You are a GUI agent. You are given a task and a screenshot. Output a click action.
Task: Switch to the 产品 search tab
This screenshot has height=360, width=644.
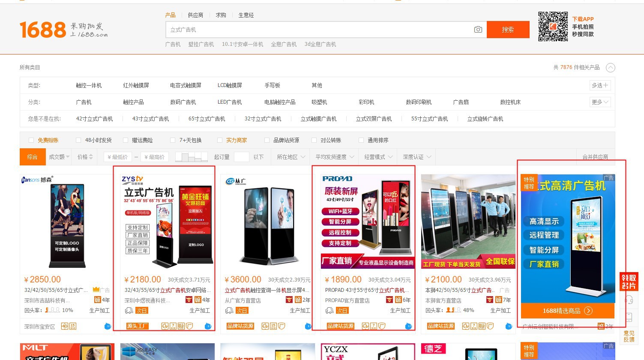point(170,15)
